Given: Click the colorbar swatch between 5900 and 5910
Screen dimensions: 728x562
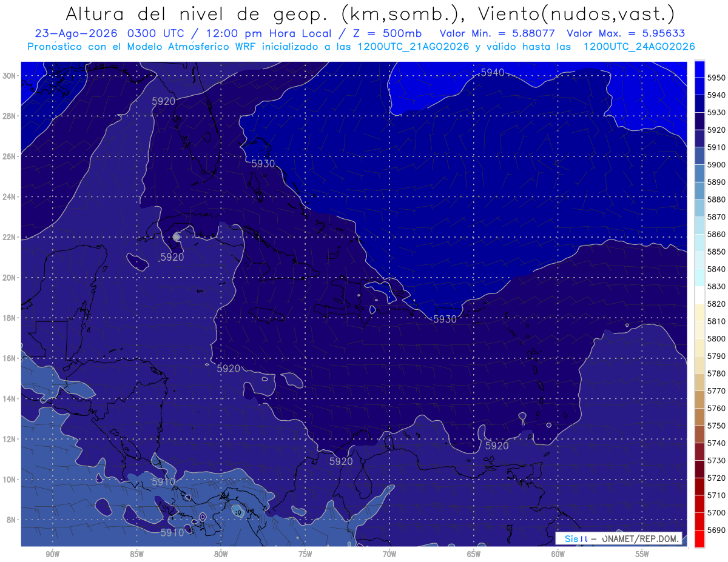Looking at the screenshot, I should pyautogui.click(x=699, y=156).
